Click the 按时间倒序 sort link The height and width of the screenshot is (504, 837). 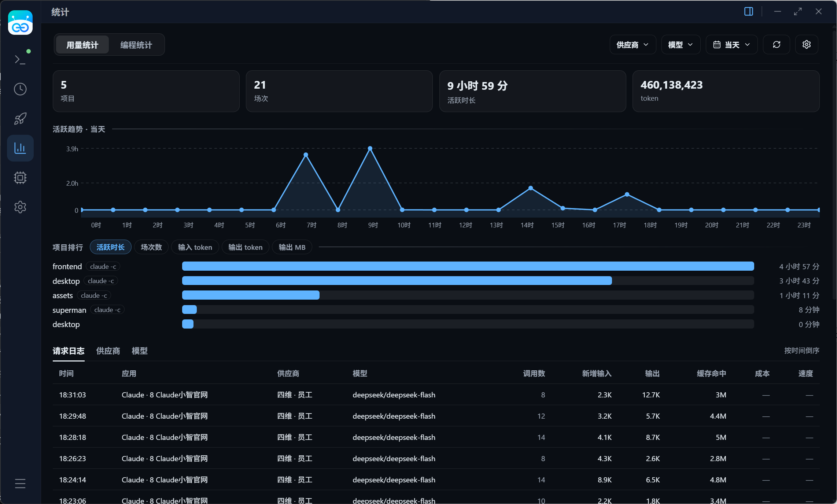802,351
